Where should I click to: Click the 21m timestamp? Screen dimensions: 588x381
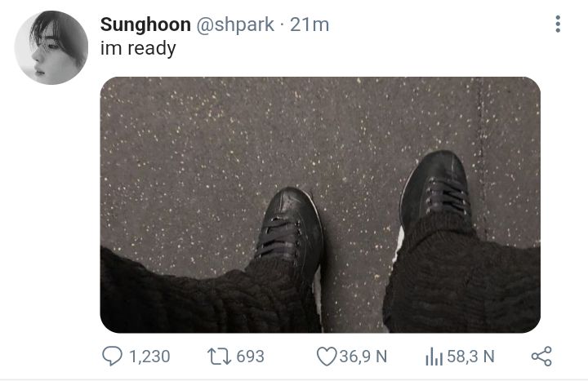[x=310, y=25]
